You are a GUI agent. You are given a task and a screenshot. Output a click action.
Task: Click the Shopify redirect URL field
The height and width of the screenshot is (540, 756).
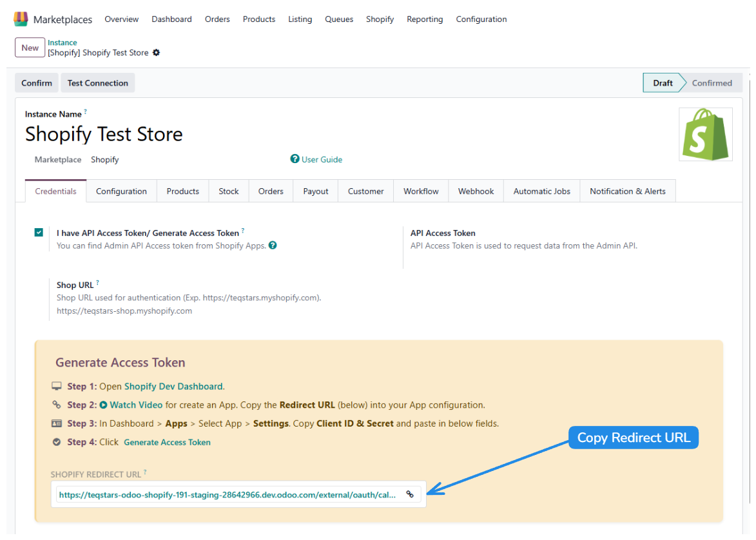(x=238, y=495)
